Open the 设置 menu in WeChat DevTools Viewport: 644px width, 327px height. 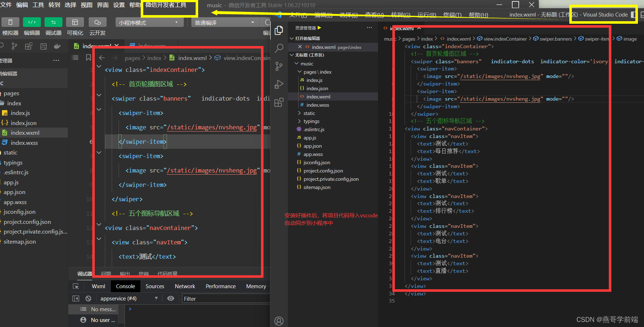pyautogui.click(x=119, y=5)
